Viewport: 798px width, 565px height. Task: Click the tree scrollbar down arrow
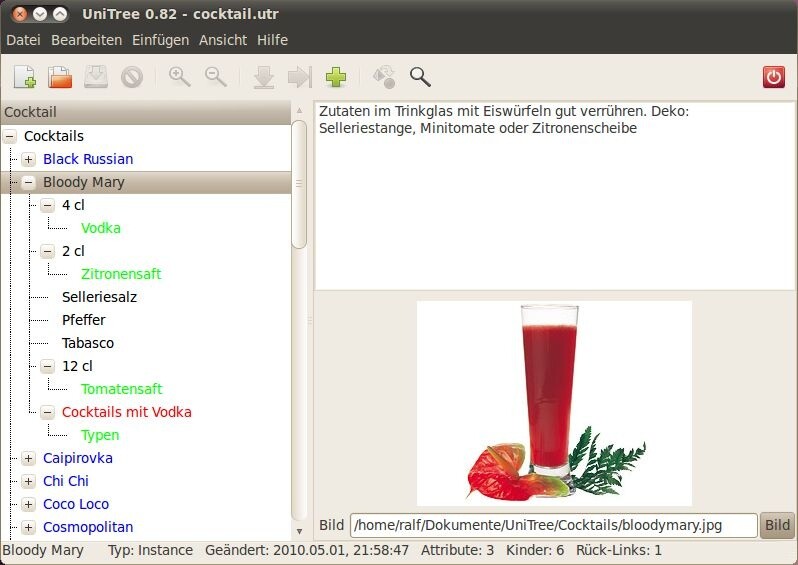[x=299, y=531]
